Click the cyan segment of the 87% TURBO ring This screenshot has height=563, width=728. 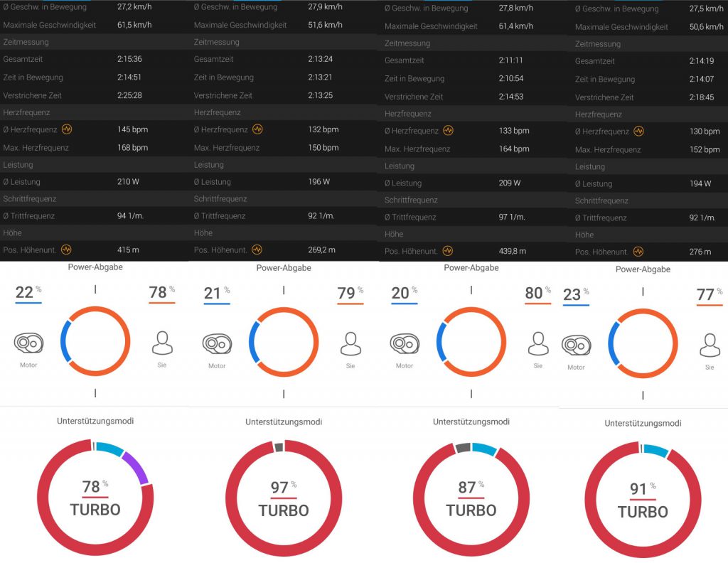click(x=484, y=450)
